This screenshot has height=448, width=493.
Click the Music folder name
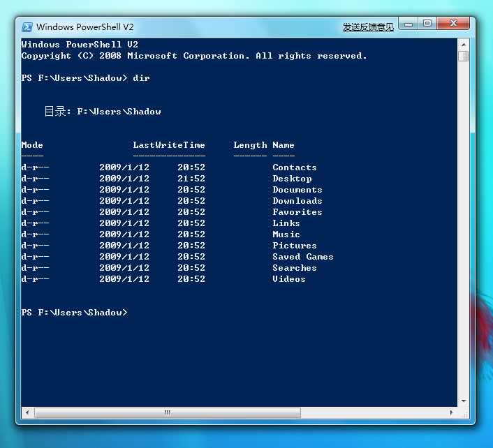(286, 234)
